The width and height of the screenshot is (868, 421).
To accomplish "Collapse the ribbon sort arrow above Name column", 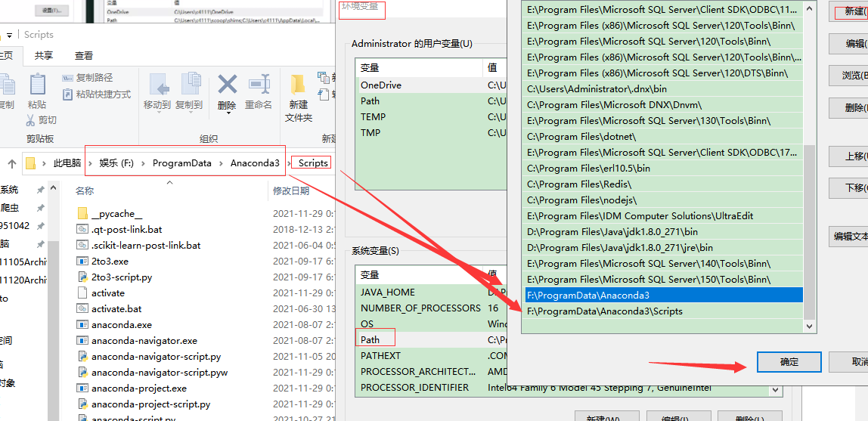I will [x=170, y=182].
